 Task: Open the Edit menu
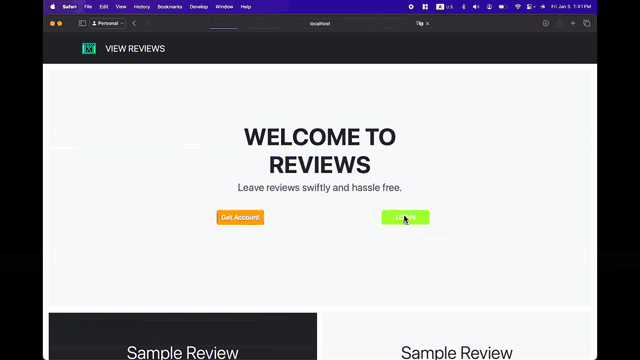pyautogui.click(x=104, y=7)
